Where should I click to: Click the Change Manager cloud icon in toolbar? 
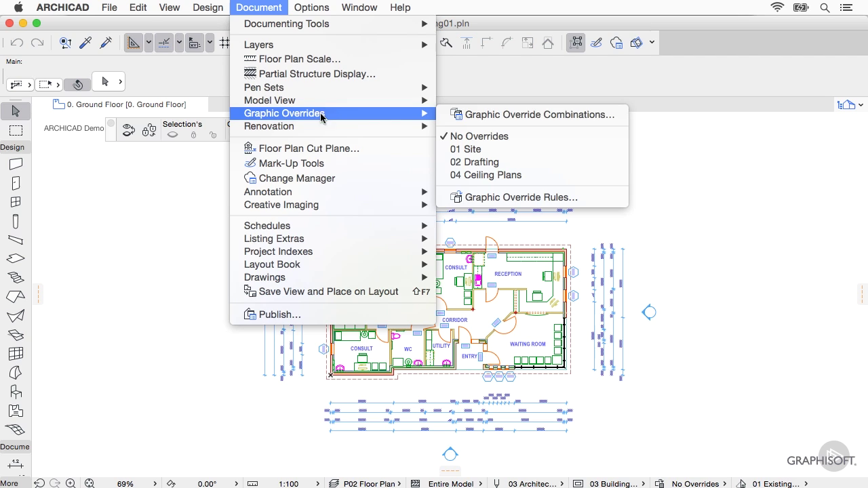pyautogui.click(x=616, y=43)
